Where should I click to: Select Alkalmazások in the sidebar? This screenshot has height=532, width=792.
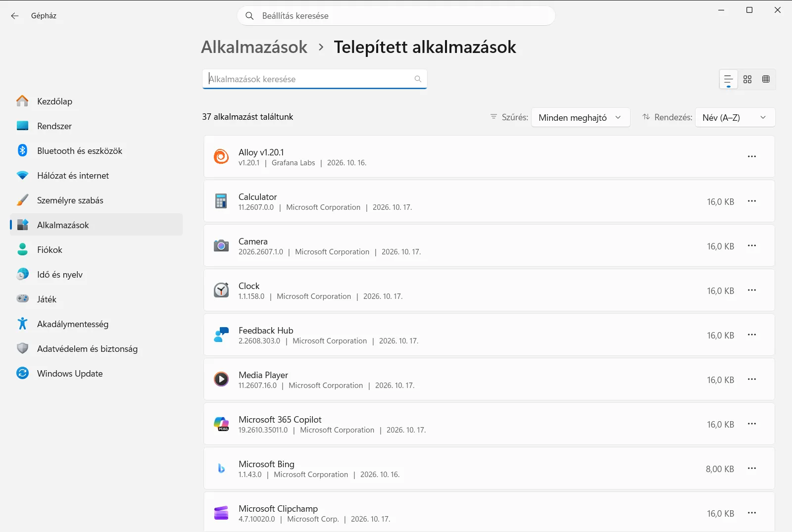(x=96, y=225)
